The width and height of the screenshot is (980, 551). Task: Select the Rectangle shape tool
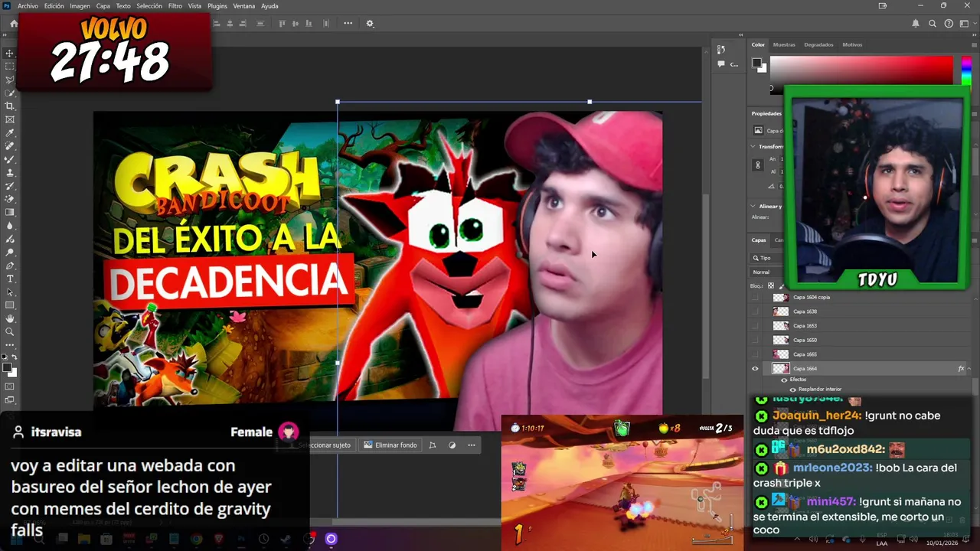[x=10, y=305]
